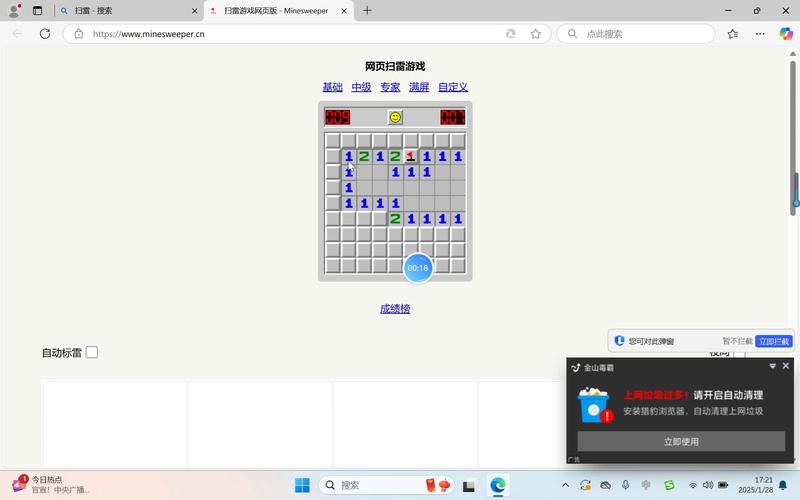This screenshot has height=500, width=800.
Task: Select the 扫雷游戏网页版 - Minesweeper tab
Action: [x=278, y=11]
